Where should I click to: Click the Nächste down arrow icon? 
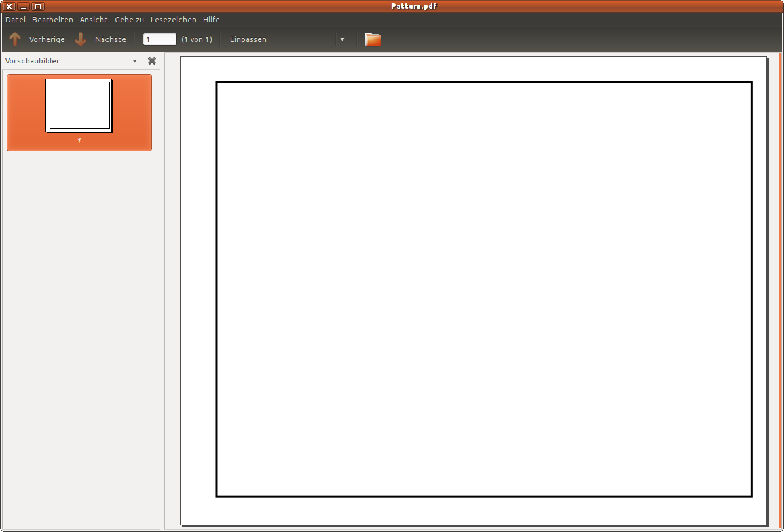(81, 39)
